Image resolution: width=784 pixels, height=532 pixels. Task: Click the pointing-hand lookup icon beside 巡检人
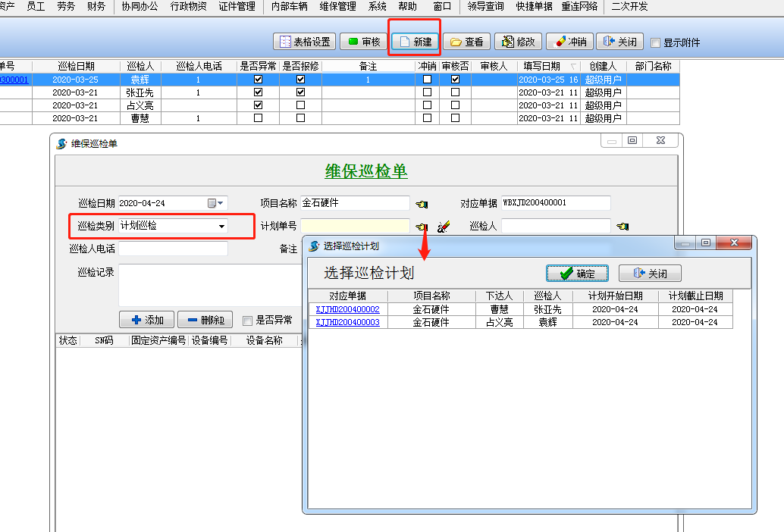622,226
